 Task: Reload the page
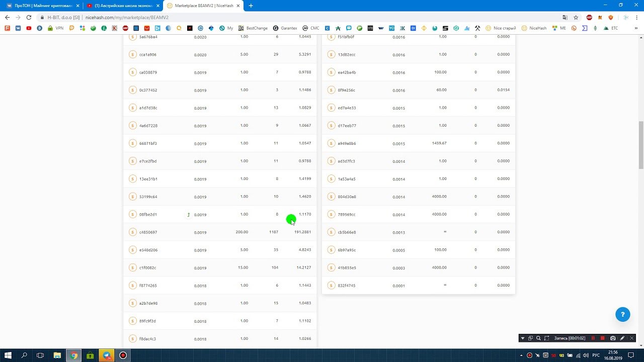click(28, 17)
